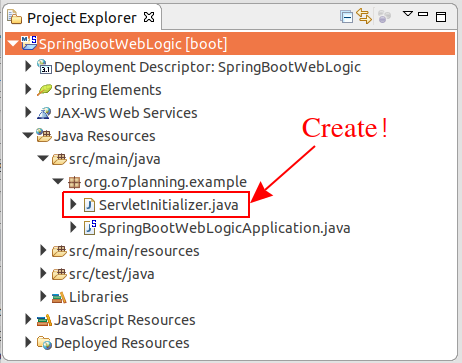This screenshot has width=462, height=363.
Task: Toggle Link with Editor icon
Action: click(x=364, y=16)
